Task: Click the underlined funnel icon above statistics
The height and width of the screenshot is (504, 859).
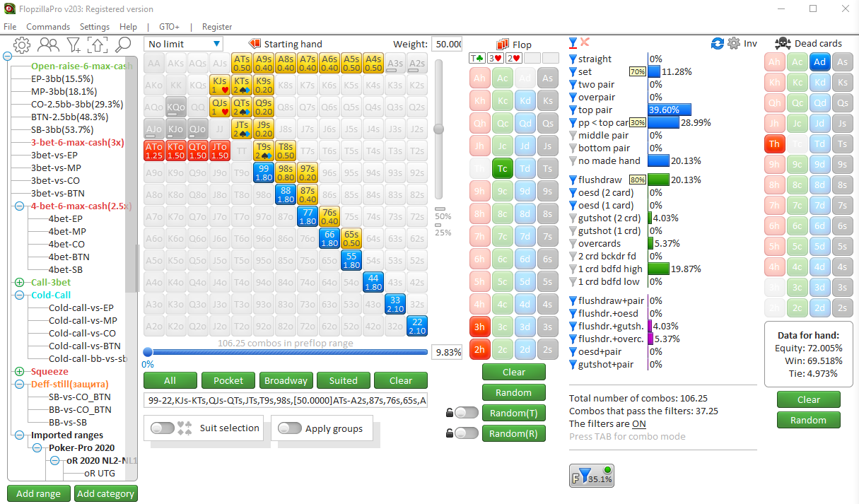Action: pyautogui.click(x=573, y=42)
